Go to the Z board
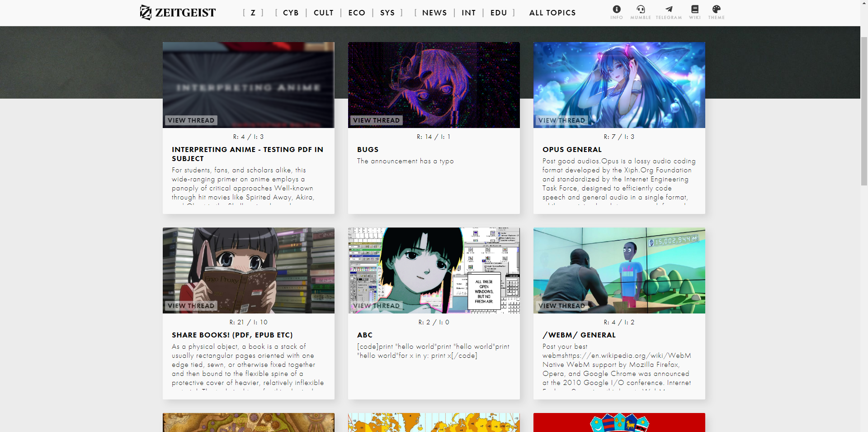This screenshot has height=432, width=868. click(253, 13)
